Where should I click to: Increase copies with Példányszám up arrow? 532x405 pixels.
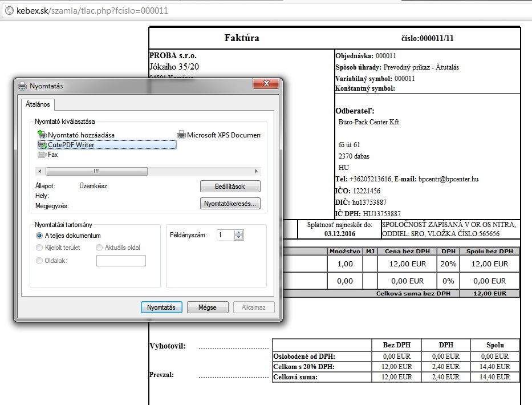pyautogui.click(x=238, y=233)
